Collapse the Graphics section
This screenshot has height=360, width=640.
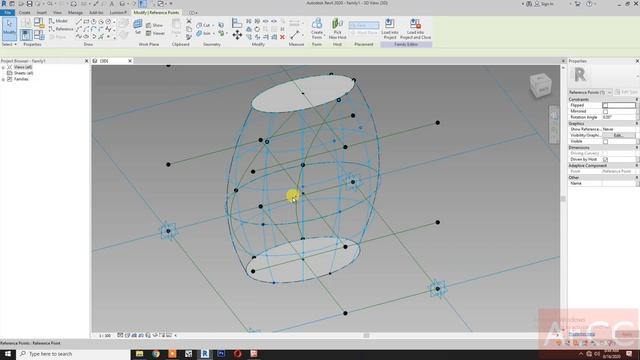[x=636, y=123]
